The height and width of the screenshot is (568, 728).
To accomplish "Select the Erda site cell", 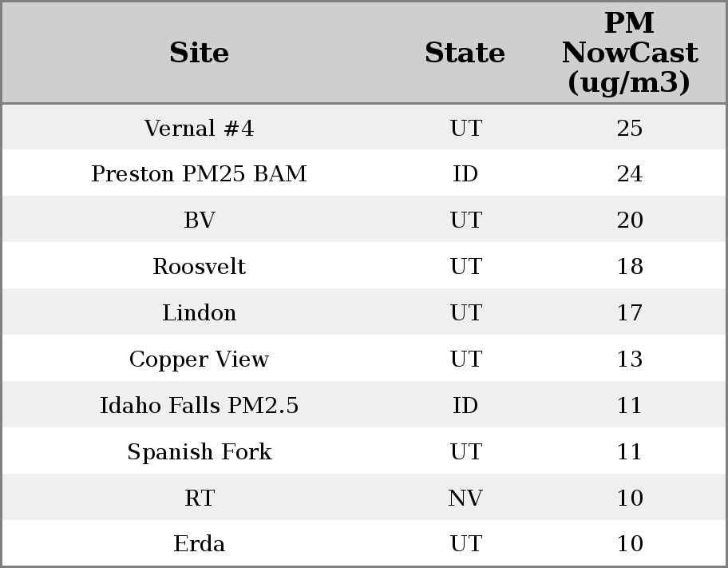I will (200, 543).
